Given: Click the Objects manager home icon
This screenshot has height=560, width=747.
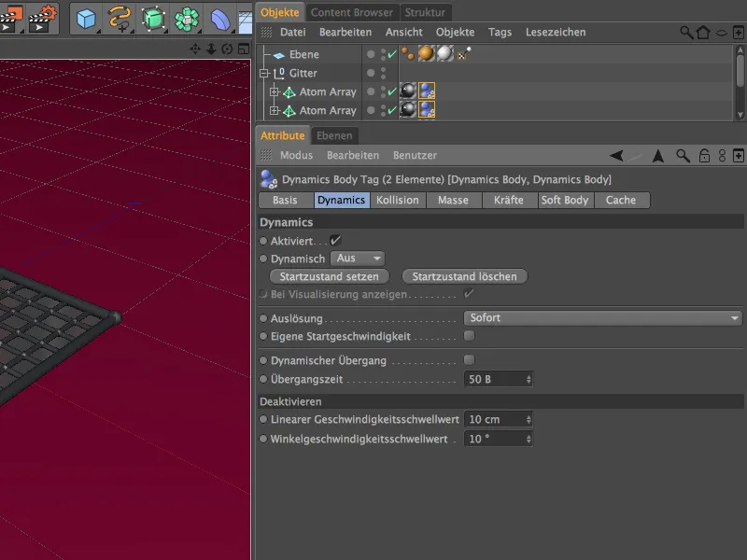Looking at the screenshot, I should tap(703, 33).
